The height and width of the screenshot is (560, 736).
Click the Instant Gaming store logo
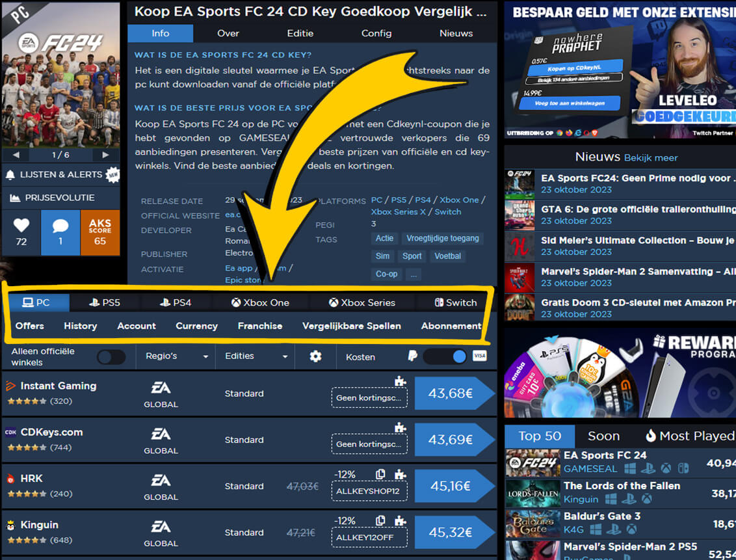pyautogui.click(x=10, y=386)
